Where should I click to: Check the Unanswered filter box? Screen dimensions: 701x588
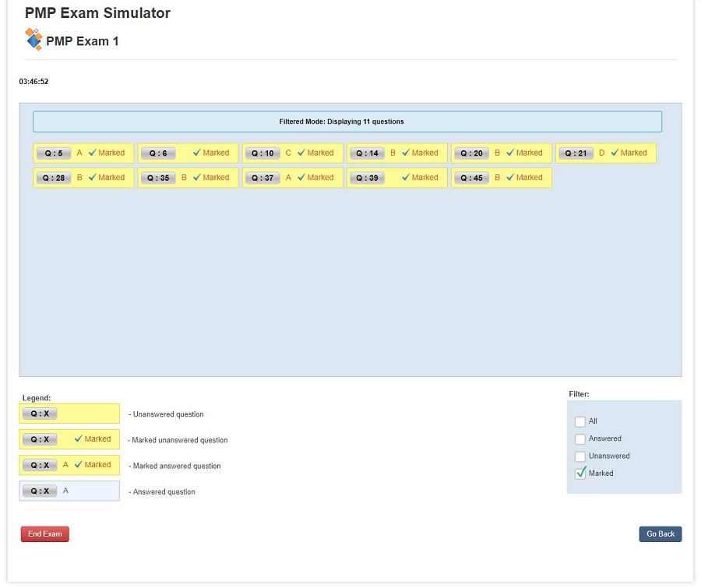click(x=580, y=456)
